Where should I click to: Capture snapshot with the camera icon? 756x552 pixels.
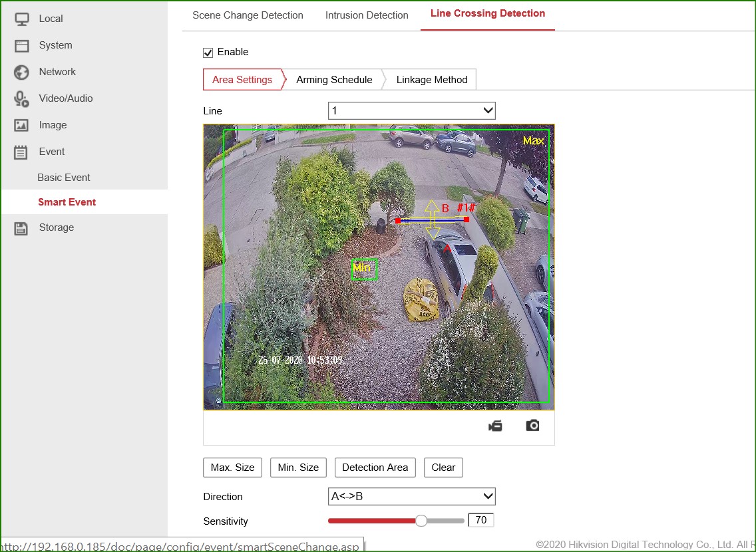pyautogui.click(x=532, y=426)
